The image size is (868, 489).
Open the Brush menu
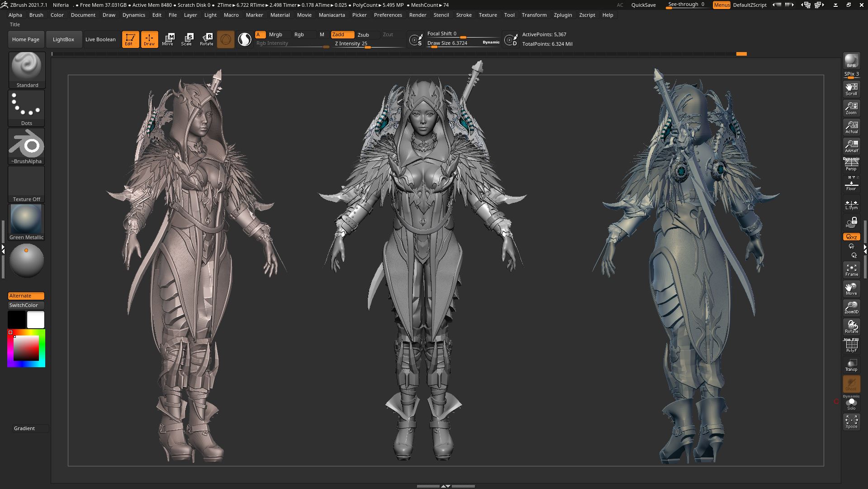coord(36,15)
